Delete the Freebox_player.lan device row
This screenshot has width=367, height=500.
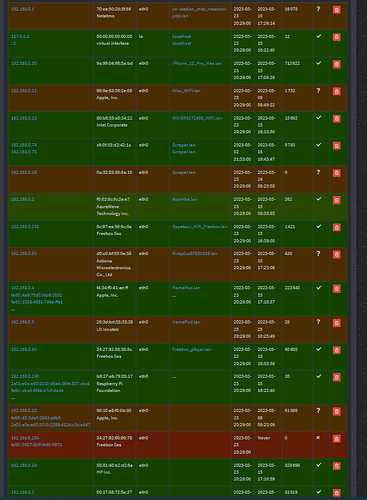[337, 350]
